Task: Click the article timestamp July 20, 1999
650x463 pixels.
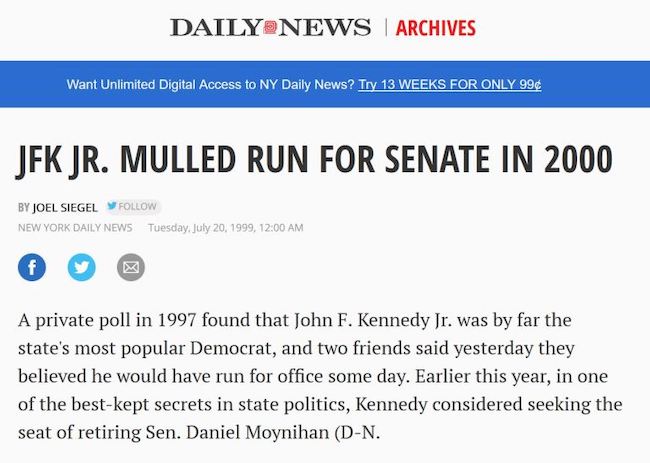Action: pos(226,228)
